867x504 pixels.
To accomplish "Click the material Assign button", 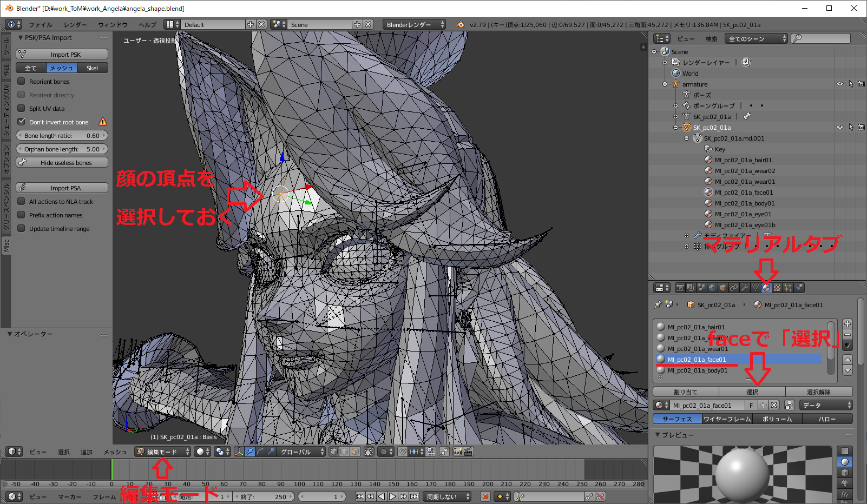I will coord(686,392).
